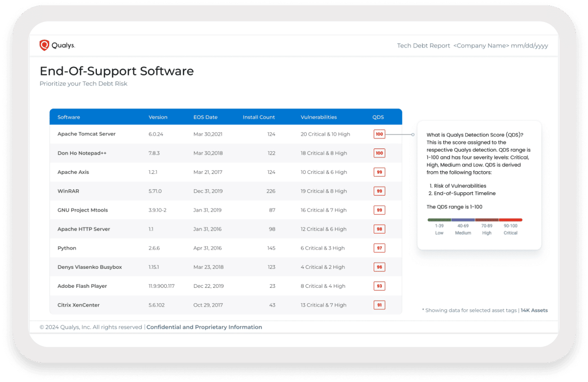This screenshot has height=382, width=588.
Task: Click install count 145 for Python
Action: 271,248
